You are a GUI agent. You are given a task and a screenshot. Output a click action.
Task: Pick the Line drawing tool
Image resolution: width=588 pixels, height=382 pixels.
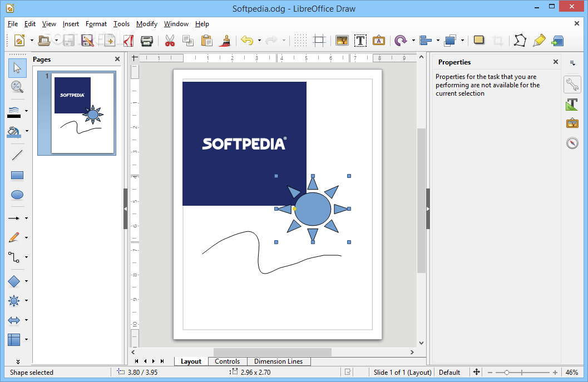[17, 155]
